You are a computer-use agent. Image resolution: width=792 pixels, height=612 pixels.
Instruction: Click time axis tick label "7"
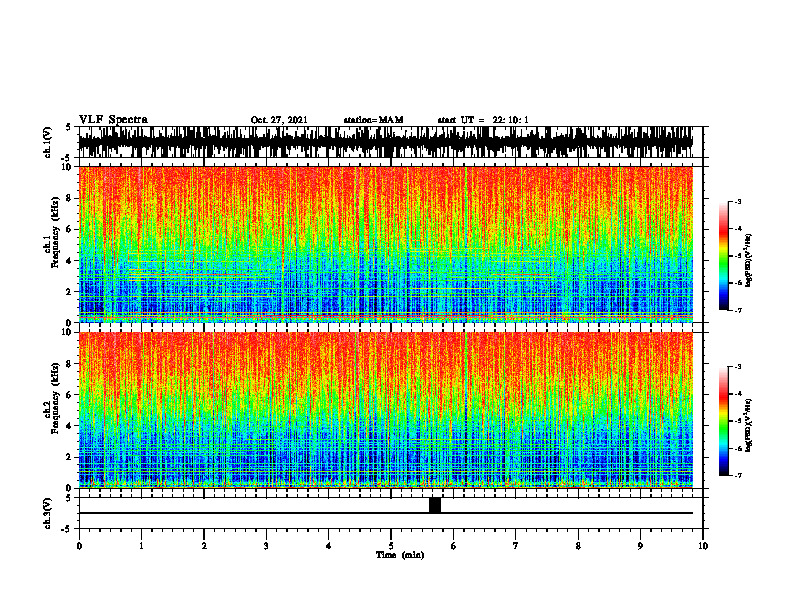point(516,546)
